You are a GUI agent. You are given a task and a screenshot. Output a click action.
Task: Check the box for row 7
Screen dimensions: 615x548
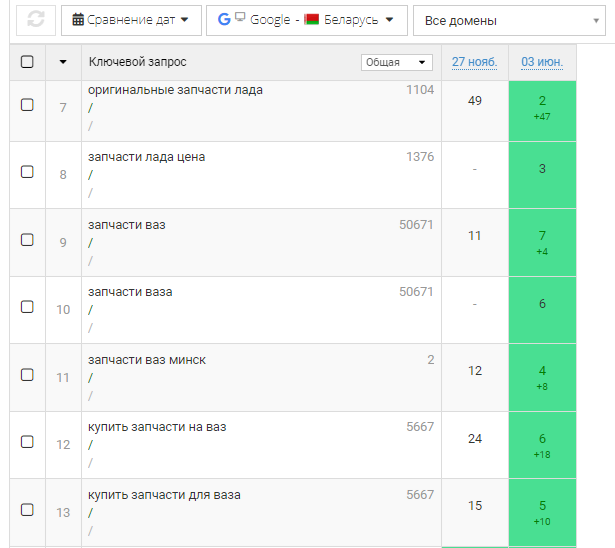(27, 105)
